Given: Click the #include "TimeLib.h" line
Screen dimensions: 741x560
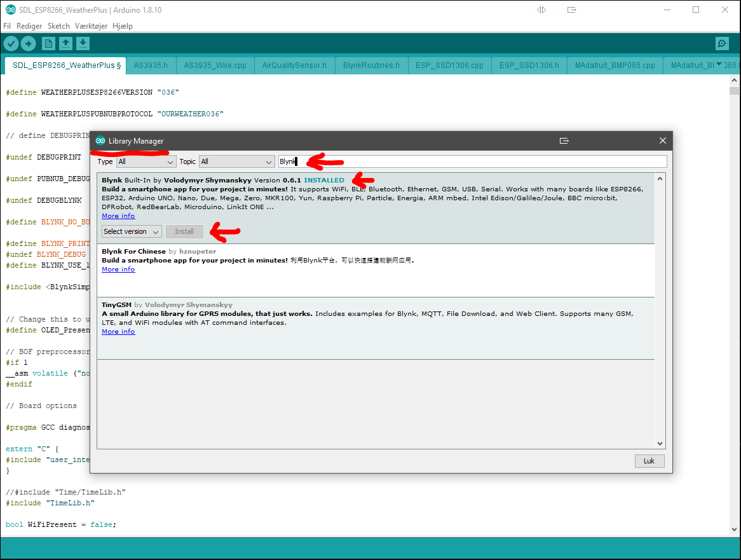Looking at the screenshot, I should point(50,503).
